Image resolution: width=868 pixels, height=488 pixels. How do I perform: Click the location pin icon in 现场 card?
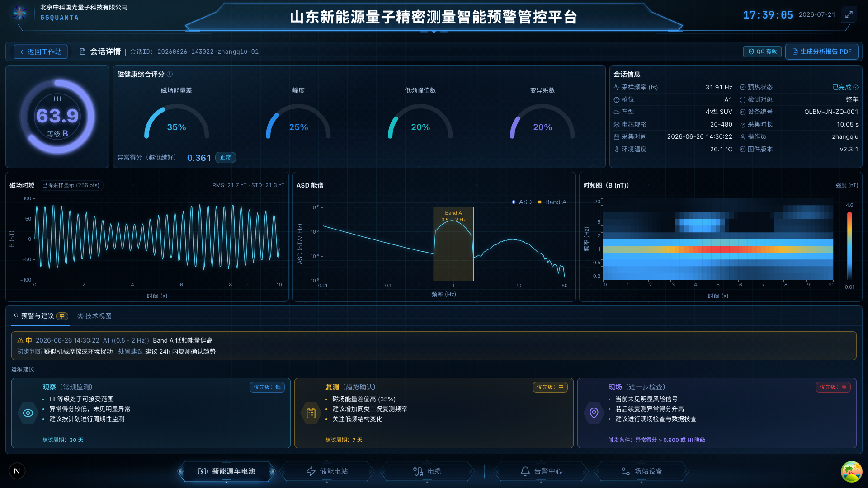[594, 413]
